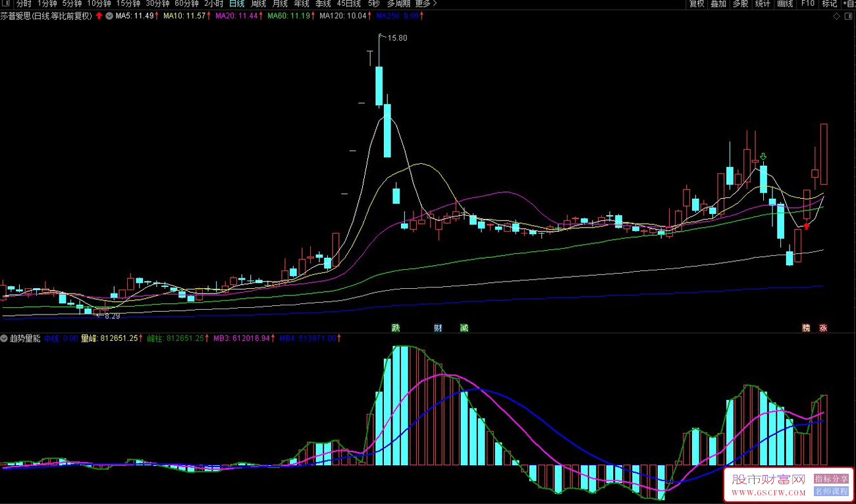The image size is (856, 504).
Task: Select the 60分钟 period tab
Action: pyautogui.click(x=186, y=4)
